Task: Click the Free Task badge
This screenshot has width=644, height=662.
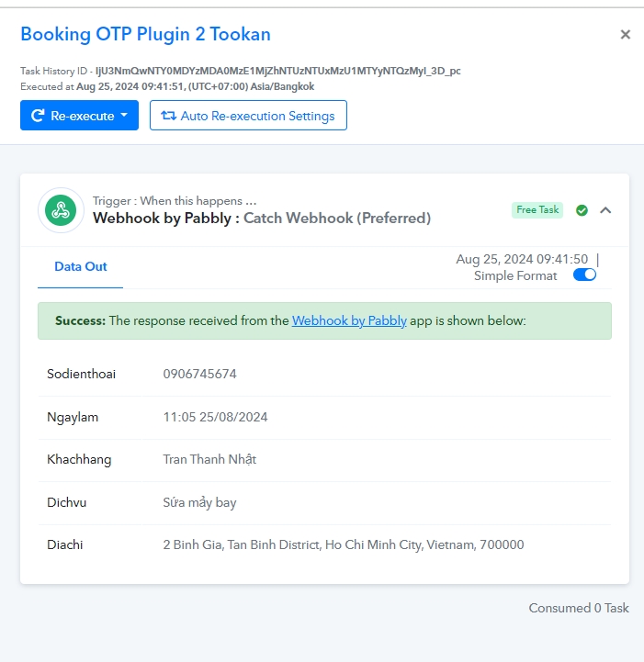Action: pos(537,210)
